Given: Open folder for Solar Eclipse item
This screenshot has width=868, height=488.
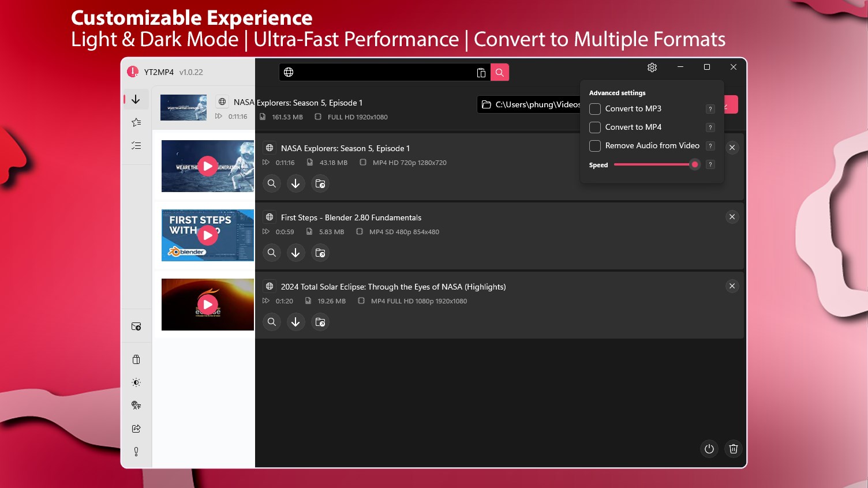Looking at the screenshot, I should pyautogui.click(x=320, y=322).
